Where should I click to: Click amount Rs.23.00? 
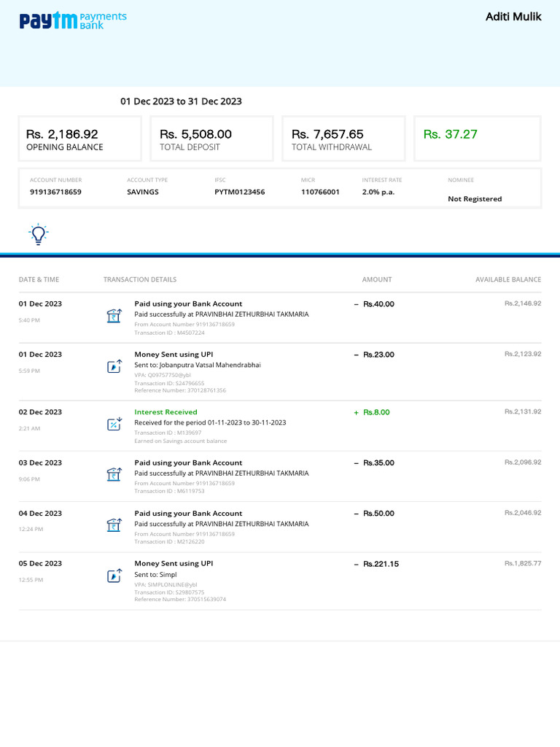[x=378, y=355]
